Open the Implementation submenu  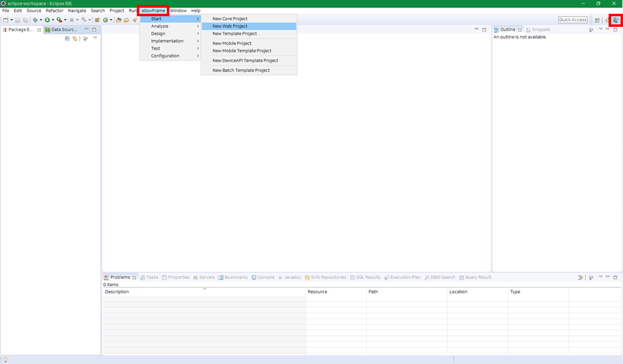point(171,41)
